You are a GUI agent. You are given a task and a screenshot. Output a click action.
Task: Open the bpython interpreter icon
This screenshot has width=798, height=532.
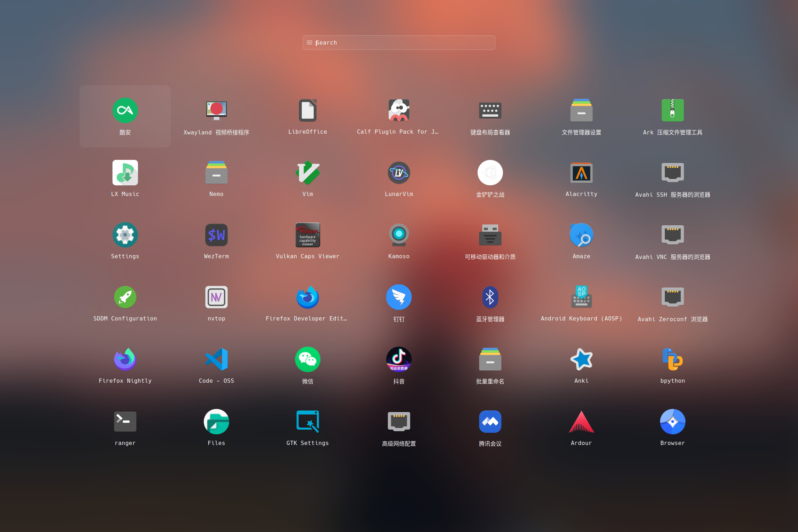[x=672, y=360]
